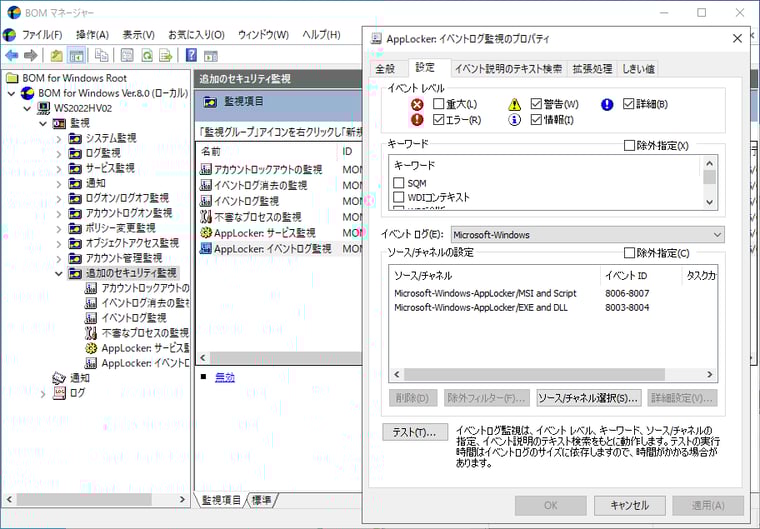
Task: Check the 重大(L) event level box
Action: click(439, 103)
